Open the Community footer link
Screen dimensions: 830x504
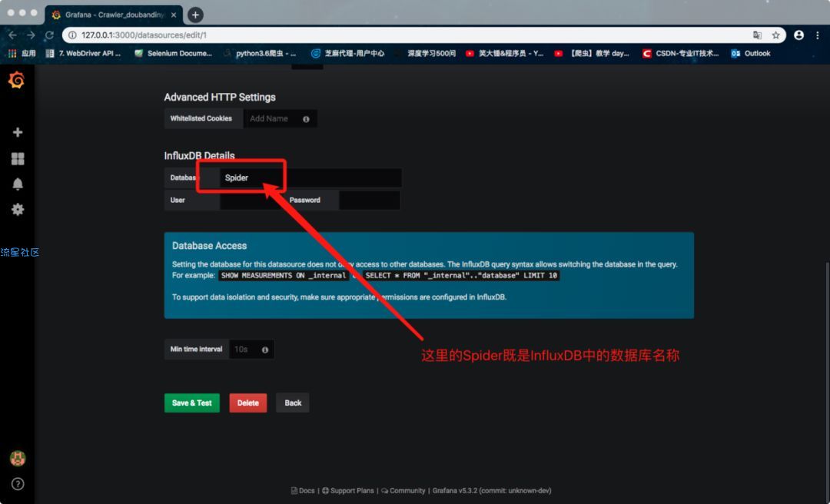(x=403, y=491)
